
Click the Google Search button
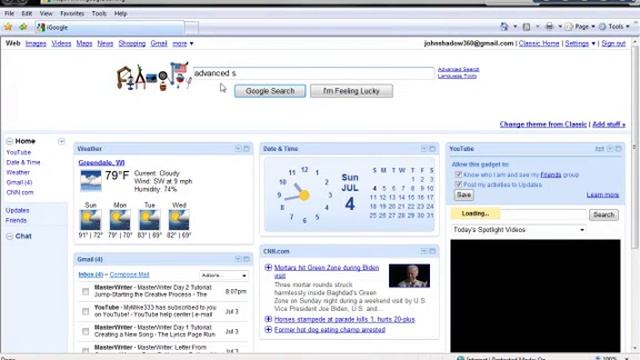coord(270,91)
